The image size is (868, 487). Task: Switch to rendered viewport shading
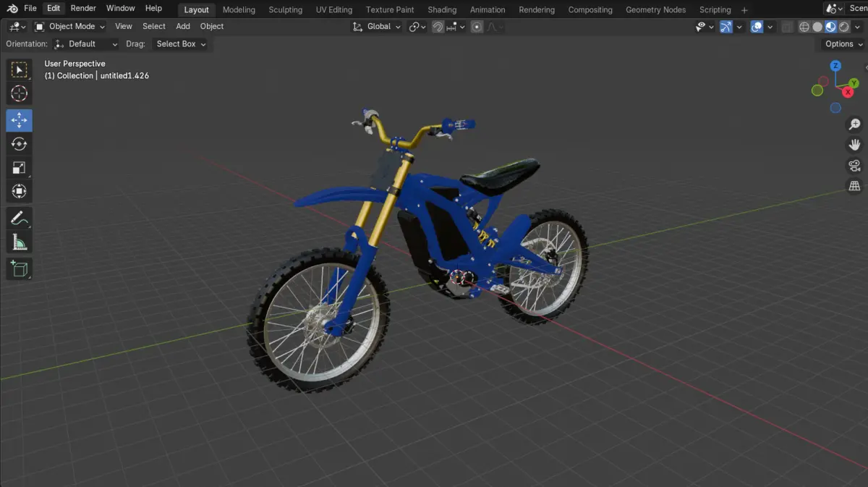844,27
